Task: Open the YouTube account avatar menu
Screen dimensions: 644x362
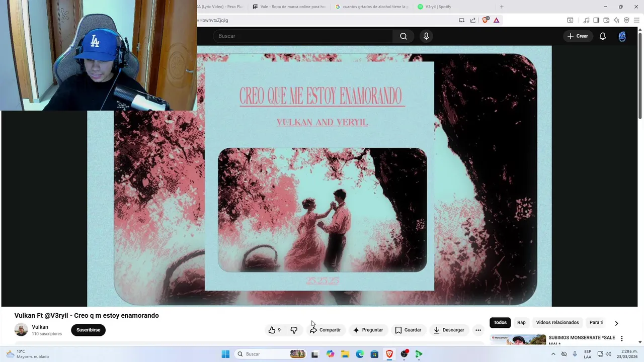Action: [x=622, y=36]
